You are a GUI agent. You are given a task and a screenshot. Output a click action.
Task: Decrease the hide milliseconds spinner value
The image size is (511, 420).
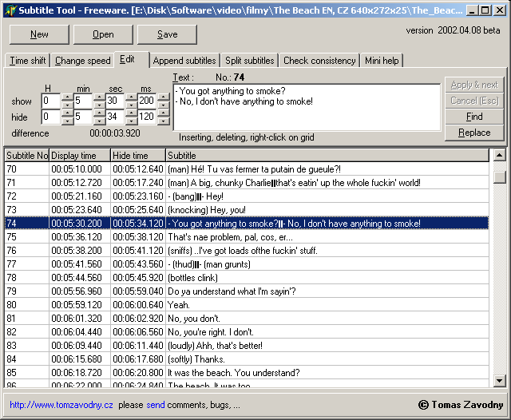point(163,121)
